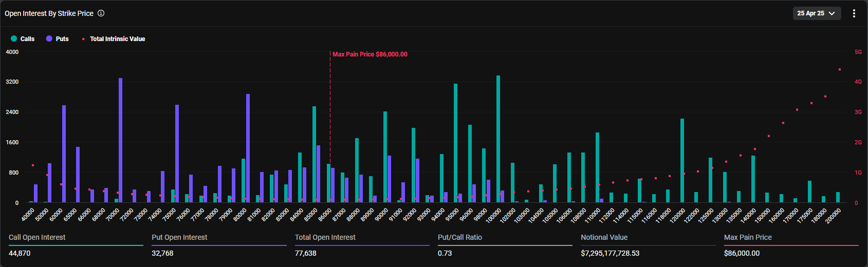Click the puts bar at strike 75000

tap(177, 154)
